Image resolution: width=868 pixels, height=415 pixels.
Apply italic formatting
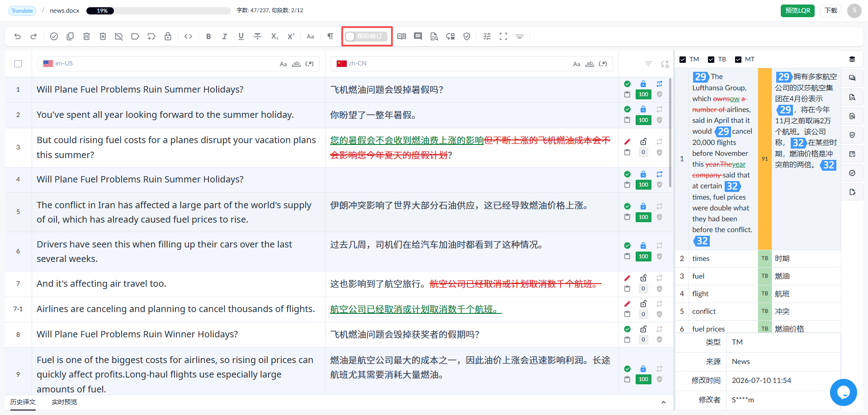click(x=225, y=37)
